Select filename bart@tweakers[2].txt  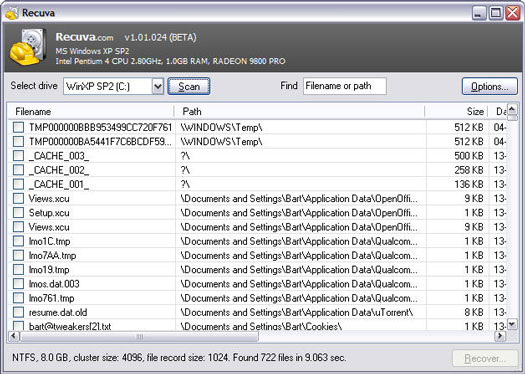(x=70, y=326)
